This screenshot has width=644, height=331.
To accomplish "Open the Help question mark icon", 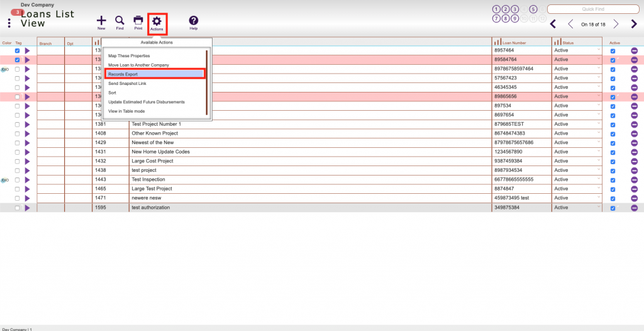I will (194, 21).
